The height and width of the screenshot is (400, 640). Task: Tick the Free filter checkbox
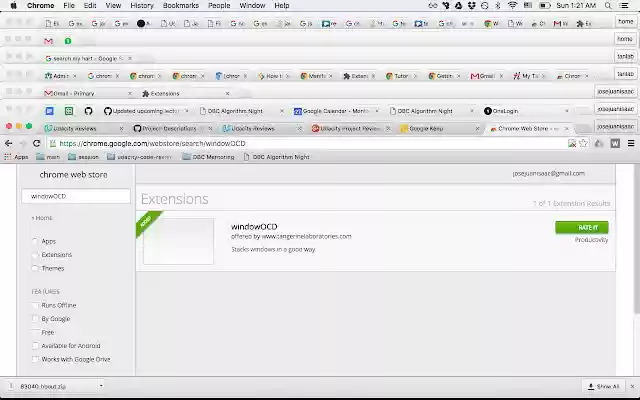coord(35,332)
